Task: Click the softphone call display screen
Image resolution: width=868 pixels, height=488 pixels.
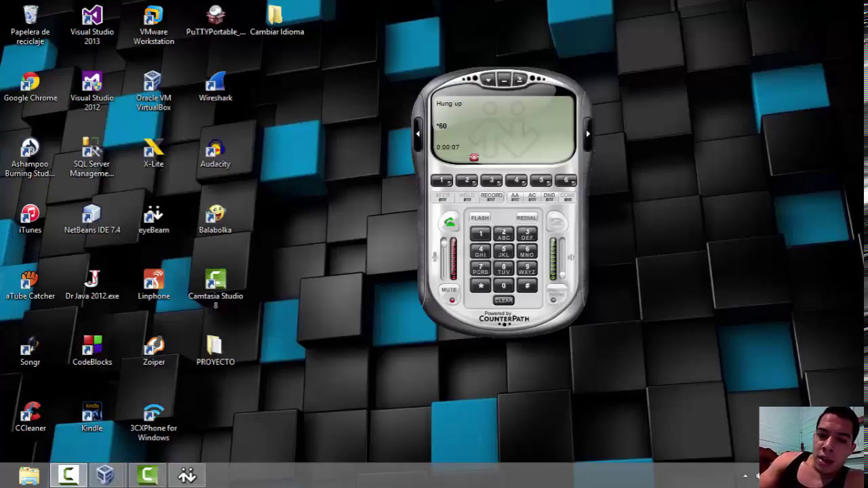Action: pos(503,129)
